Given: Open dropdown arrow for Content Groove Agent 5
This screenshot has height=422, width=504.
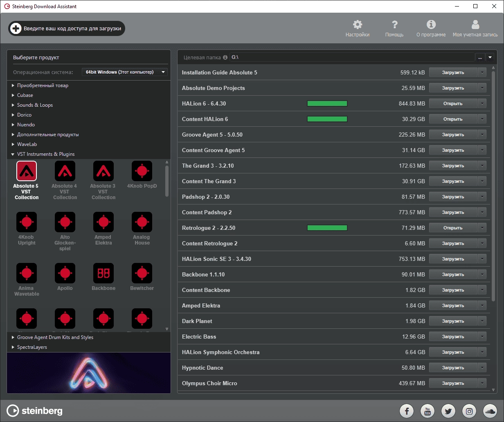Looking at the screenshot, I should [x=482, y=150].
